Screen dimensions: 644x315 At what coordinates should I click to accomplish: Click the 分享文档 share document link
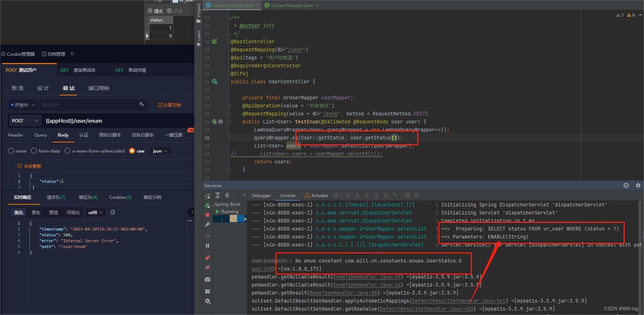(169, 105)
